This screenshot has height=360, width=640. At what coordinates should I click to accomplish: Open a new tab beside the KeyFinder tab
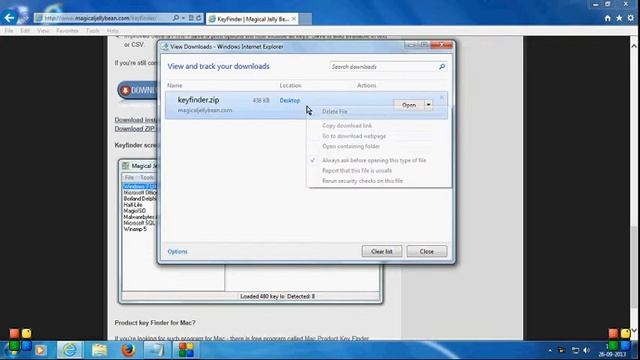(305, 19)
